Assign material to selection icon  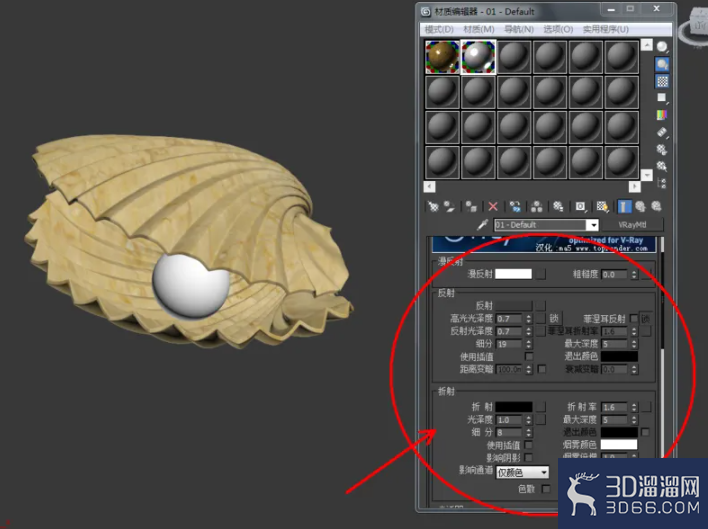[471, 207]
